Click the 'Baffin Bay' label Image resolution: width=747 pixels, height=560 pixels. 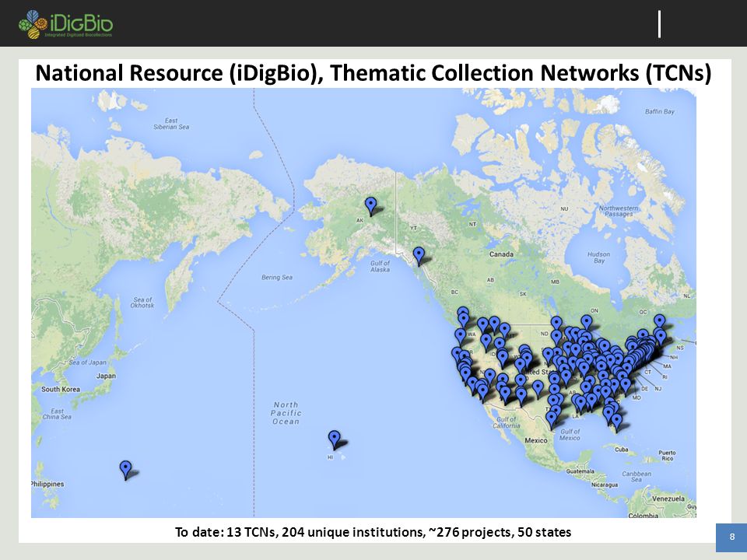659,111
